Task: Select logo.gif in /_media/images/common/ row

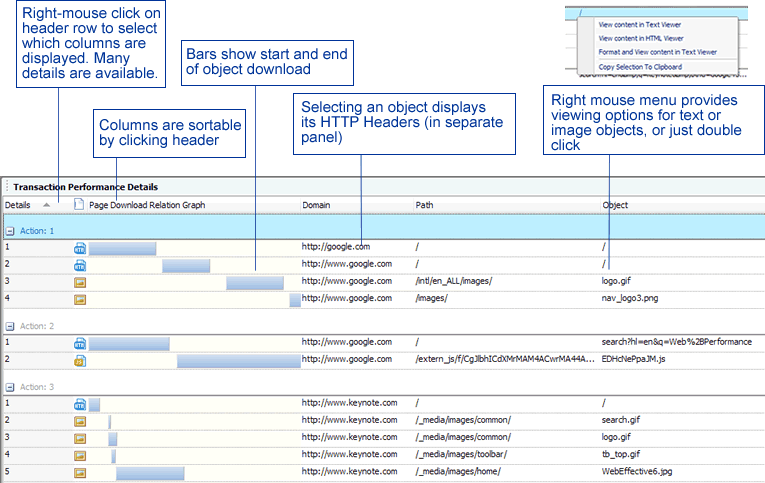Action: tap(616, 437)
